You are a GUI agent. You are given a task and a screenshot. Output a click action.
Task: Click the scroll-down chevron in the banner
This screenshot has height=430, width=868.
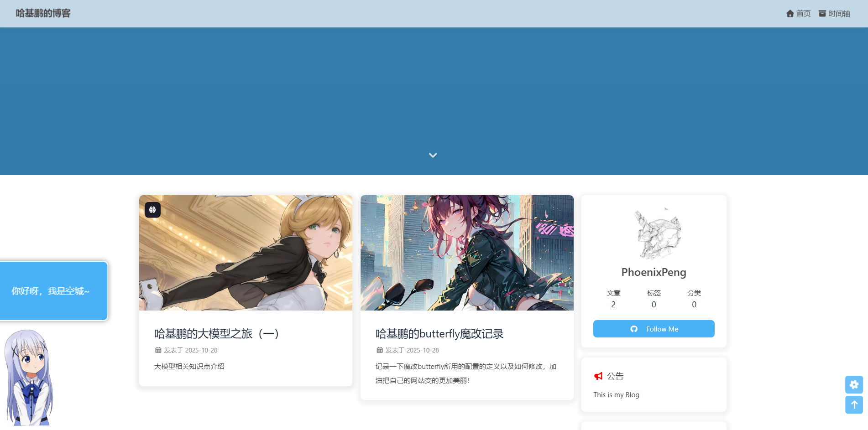click(433, 155)
